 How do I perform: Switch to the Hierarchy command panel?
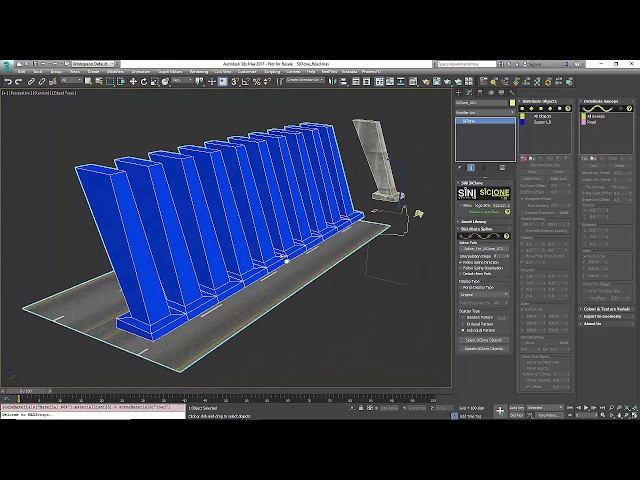(480, 93)
